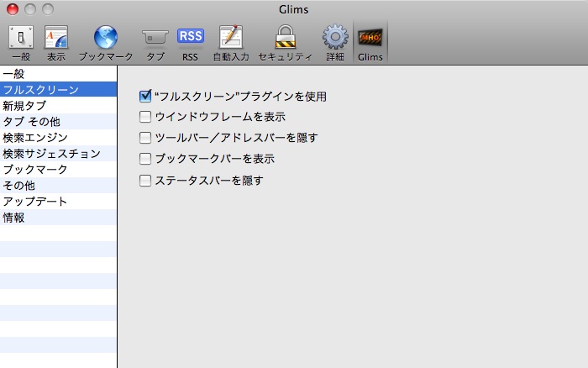Select 検索エンジン in the sidebar list
Screen dimensions: 588x368
point(58,137)
